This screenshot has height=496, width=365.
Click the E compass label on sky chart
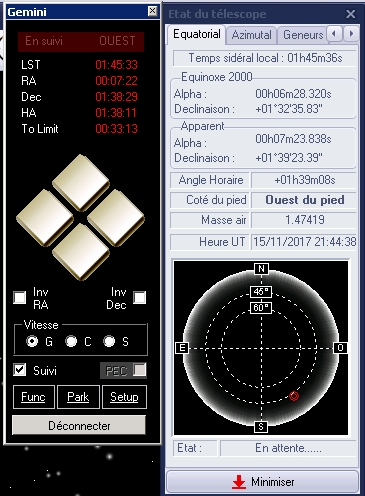182,348
